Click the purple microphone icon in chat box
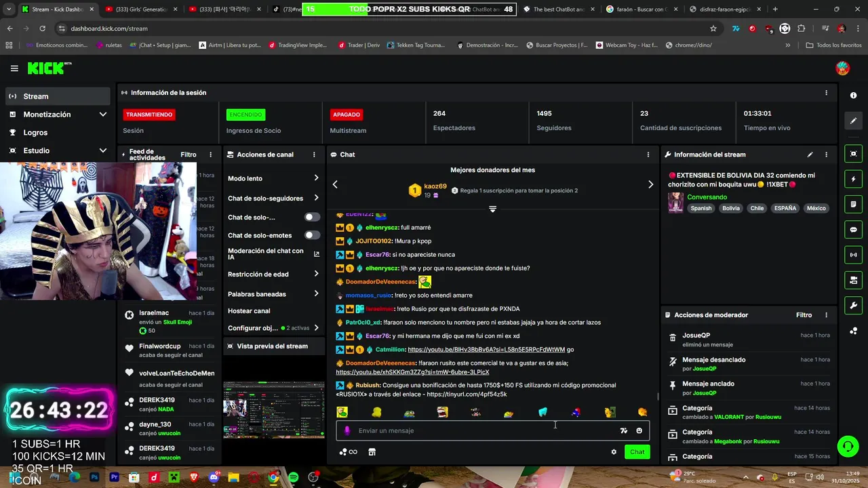Image resolution: width=868 pixels, height=488 pixels. click(347, 430)
